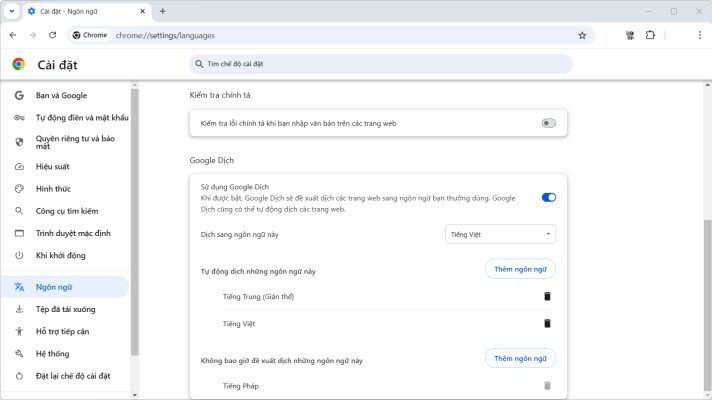Click the forward navigation arrow
This screenshot has width=712, height=400.
(32, 35)
